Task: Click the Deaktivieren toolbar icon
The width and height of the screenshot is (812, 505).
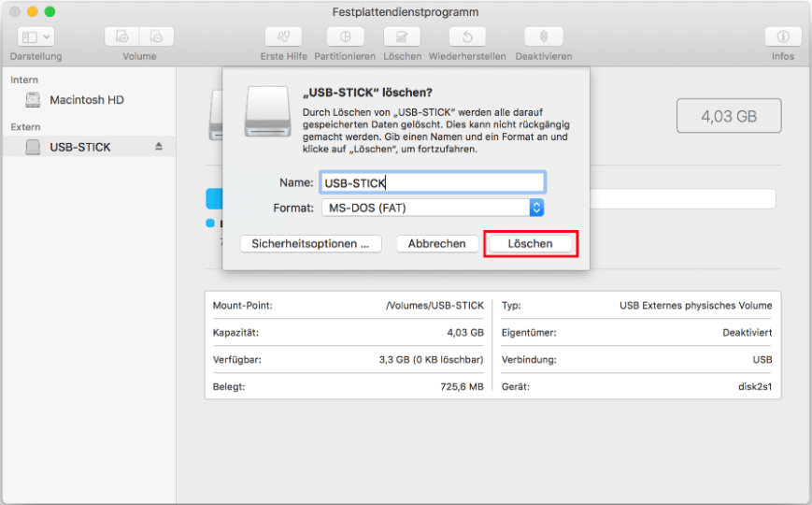Action: pyautogui.click(x=543, y=36)
